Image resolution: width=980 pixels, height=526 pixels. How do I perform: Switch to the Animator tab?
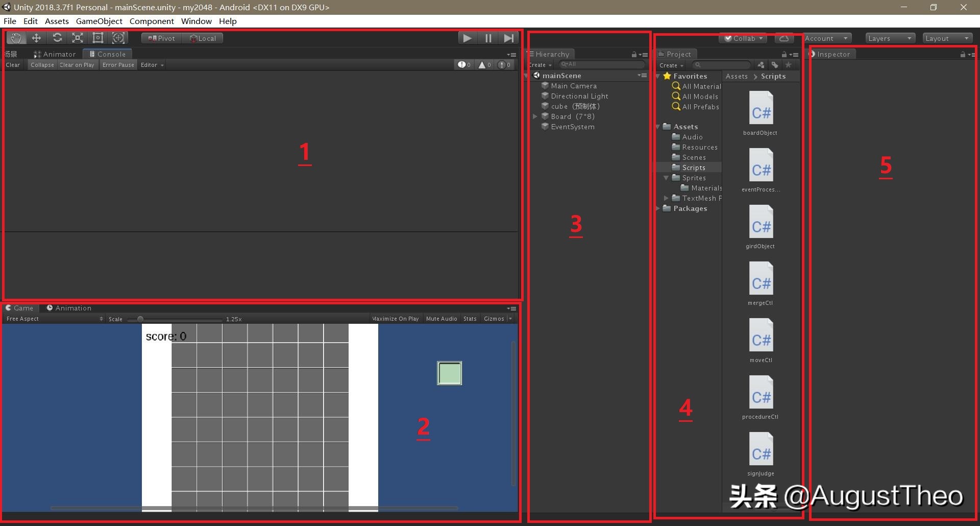55,54
